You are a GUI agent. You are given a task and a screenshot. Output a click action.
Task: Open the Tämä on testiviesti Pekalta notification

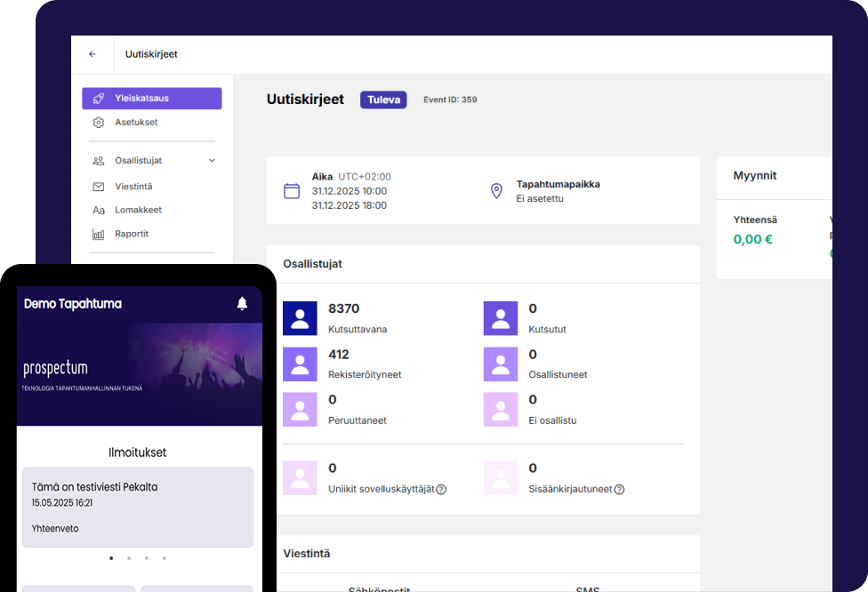[138, 507]
